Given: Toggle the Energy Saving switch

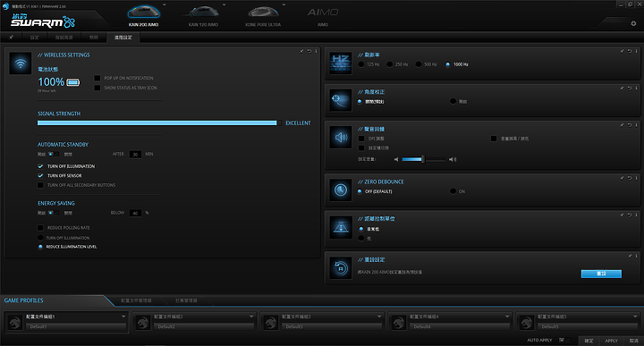Looking at the screenshot, I should [x=54, y=213].
